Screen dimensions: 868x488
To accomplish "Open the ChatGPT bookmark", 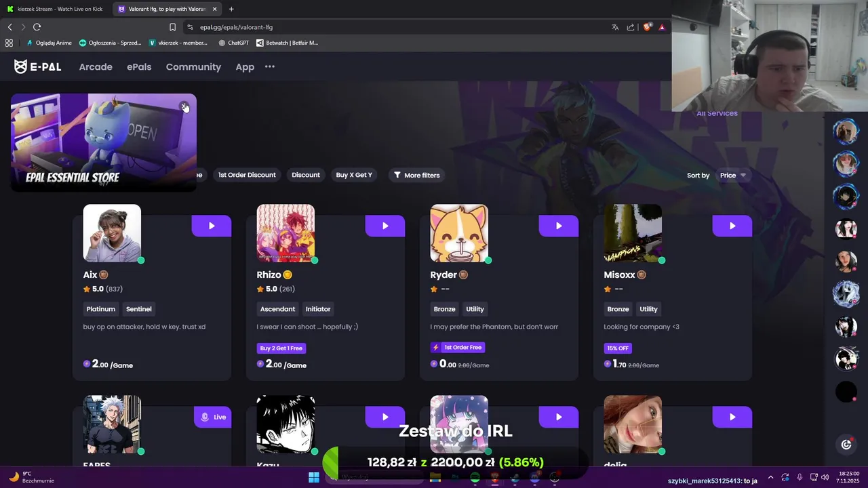I will point(233,43).
